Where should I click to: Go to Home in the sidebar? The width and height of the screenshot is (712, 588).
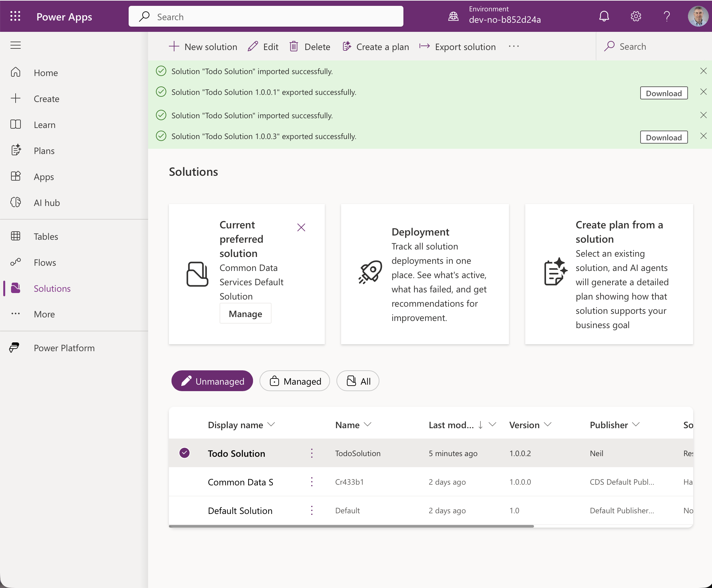click(x=46, y=73)
